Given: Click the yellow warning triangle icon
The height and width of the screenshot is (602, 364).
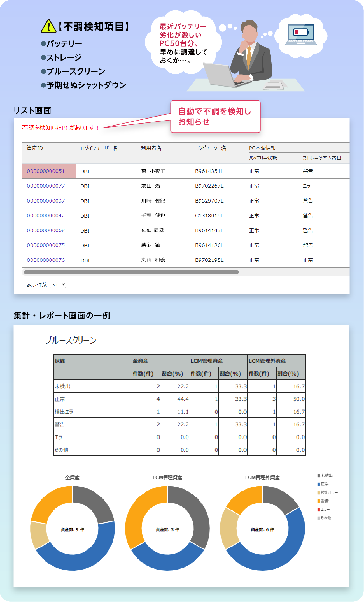Looking at the screenshot, I should 48,26.
